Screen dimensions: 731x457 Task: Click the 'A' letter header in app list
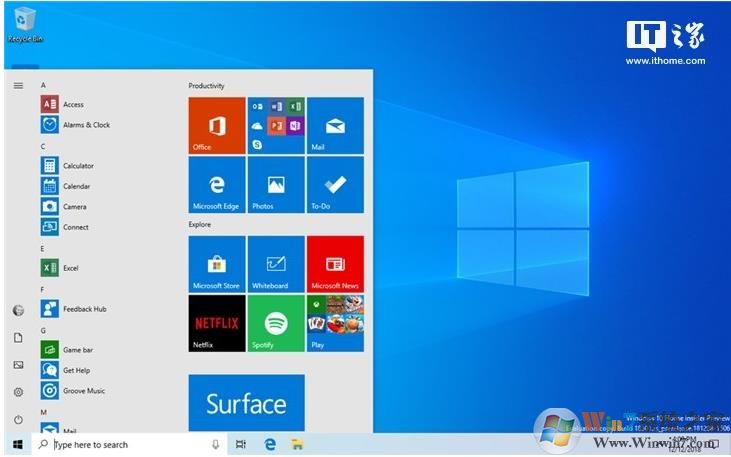[43, 85]
